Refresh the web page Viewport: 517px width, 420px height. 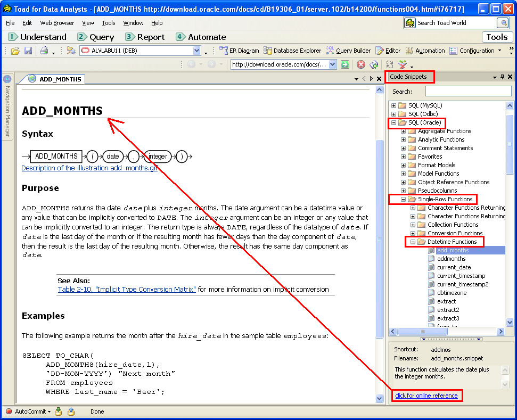[x=374, y=64]
